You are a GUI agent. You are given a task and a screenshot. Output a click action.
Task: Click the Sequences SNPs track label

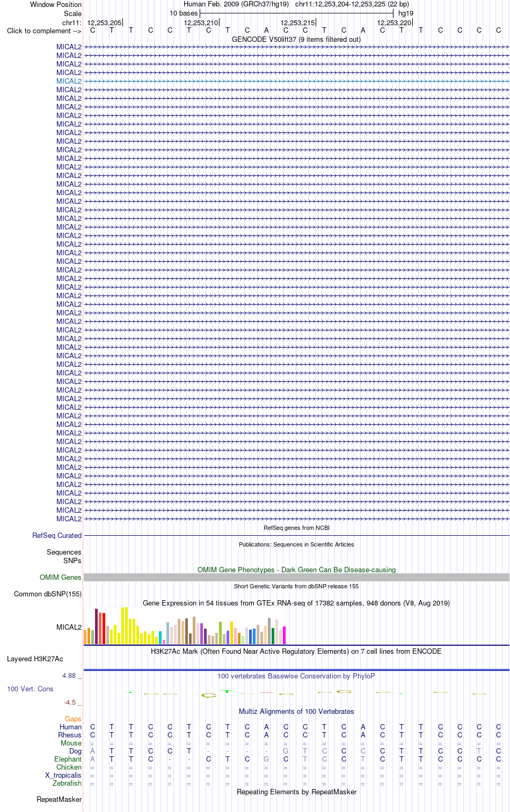pyautogui.click(x=64, y=556)
